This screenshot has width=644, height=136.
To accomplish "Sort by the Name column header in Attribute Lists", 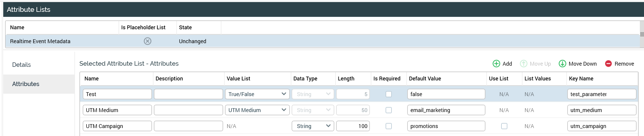I will [17, 27].
